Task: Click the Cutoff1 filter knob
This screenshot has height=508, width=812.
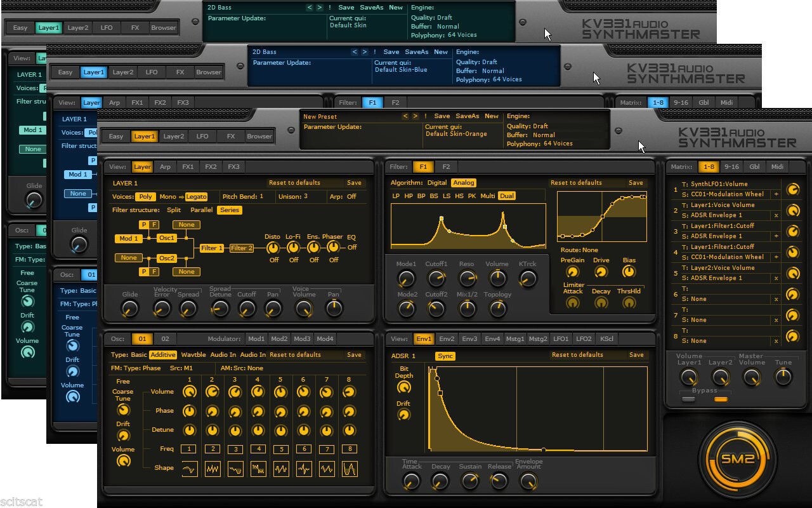Action: tap(436, 278)
